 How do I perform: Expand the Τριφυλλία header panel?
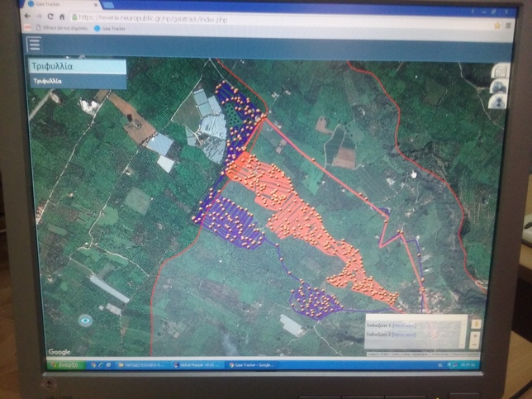point(78,66)
